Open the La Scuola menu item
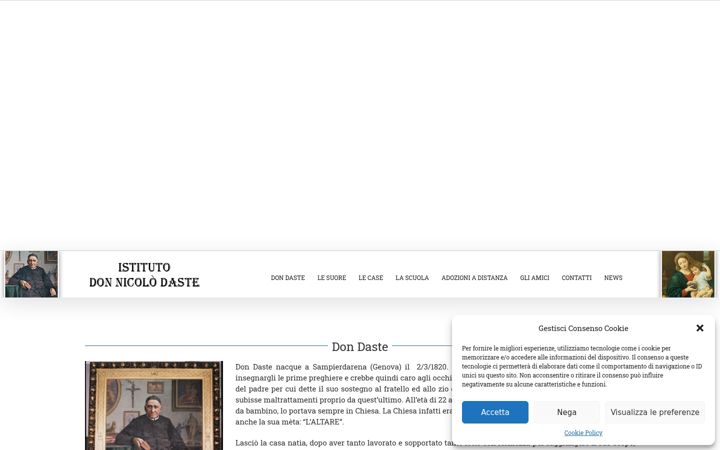The height and width of the screenshot is (450, 720). [412, 277]
